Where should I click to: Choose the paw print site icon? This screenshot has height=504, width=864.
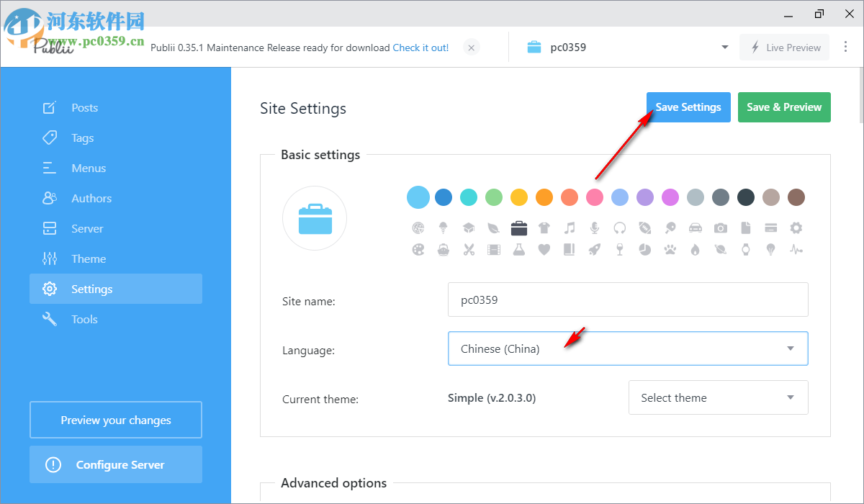tap(670, 250)
